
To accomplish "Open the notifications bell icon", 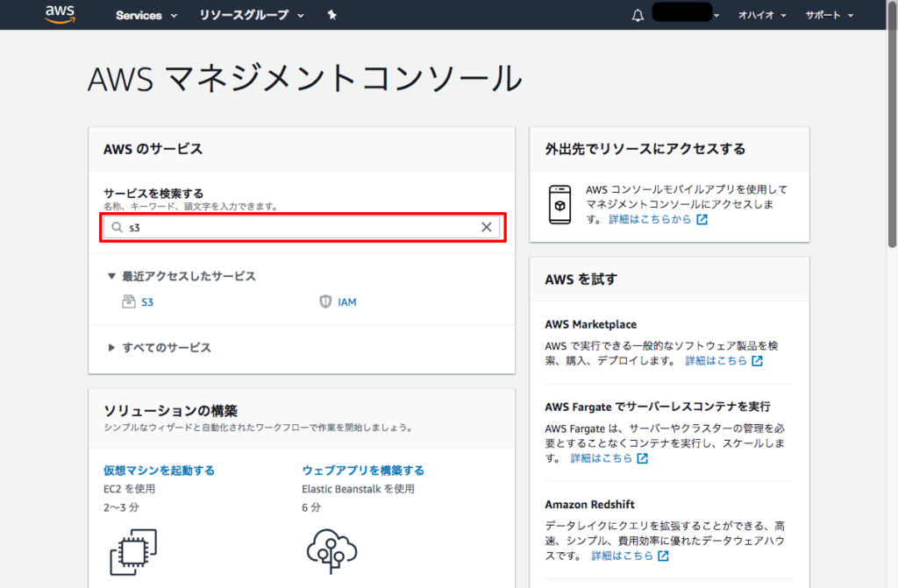I will [638, 16].
